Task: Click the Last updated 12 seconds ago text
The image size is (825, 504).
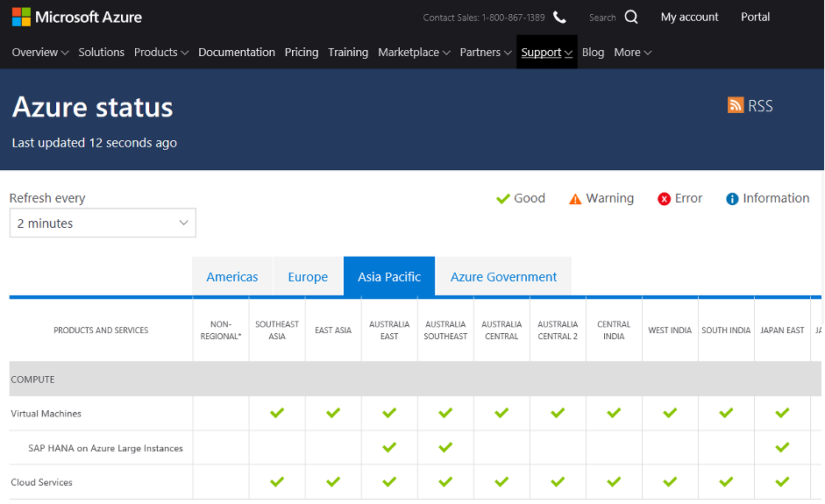Action: pos(94,143)
